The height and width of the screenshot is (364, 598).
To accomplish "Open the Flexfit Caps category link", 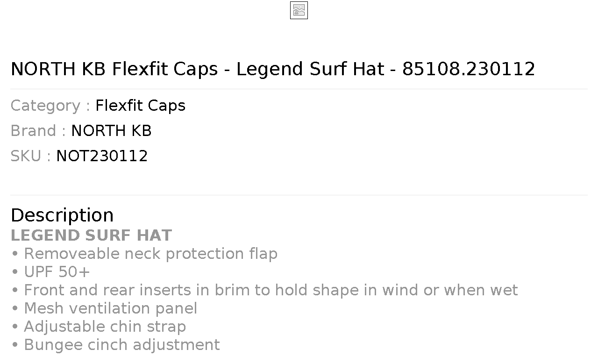I will click(x=140, y=106).
